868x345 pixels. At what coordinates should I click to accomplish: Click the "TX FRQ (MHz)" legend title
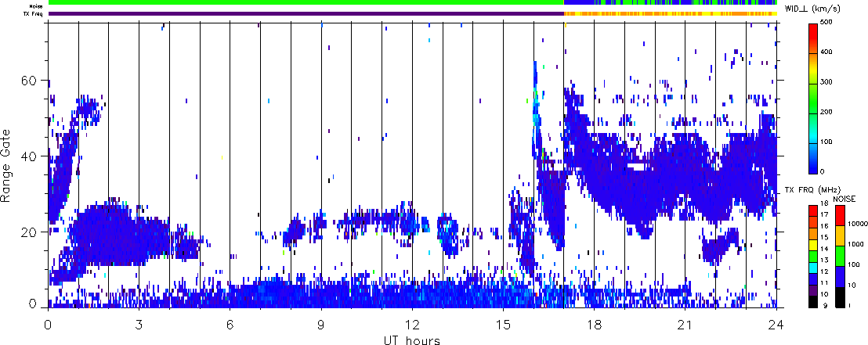point(812,190)
